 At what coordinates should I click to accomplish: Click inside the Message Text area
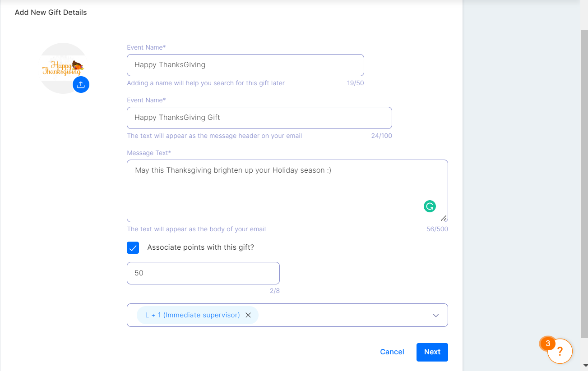pyautogui.click(x=287, y=191)
